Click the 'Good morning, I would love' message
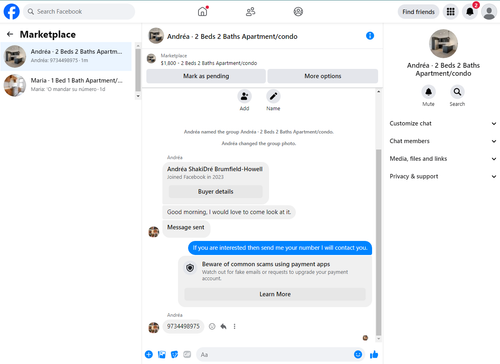The image size is (500, 364). point(229,212)
